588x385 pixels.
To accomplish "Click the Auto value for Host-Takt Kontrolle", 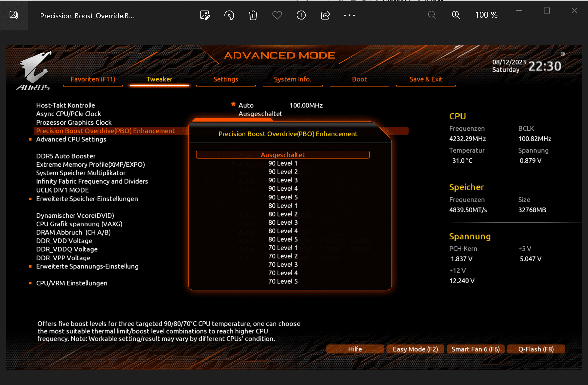I will (x=246, y=105).
